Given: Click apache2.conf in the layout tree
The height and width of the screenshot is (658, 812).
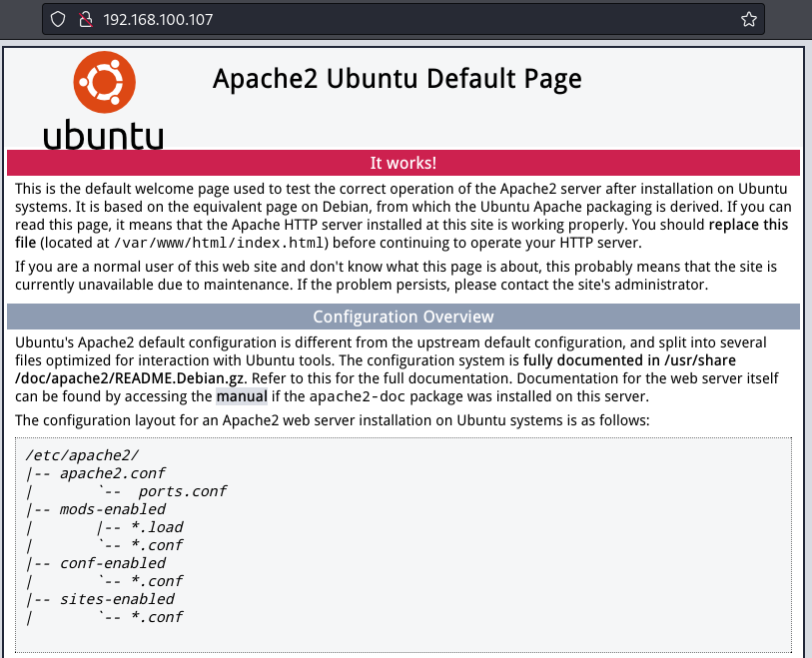Looking at the screenshot, I should (112, 473).
